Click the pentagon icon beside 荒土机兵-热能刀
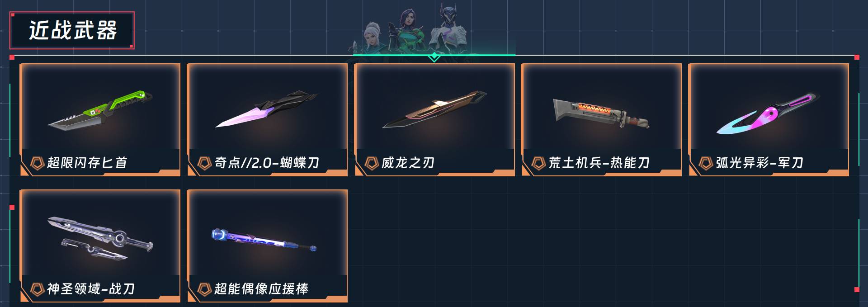This screenshot has height=307, width=868. [x=538, y=163]
